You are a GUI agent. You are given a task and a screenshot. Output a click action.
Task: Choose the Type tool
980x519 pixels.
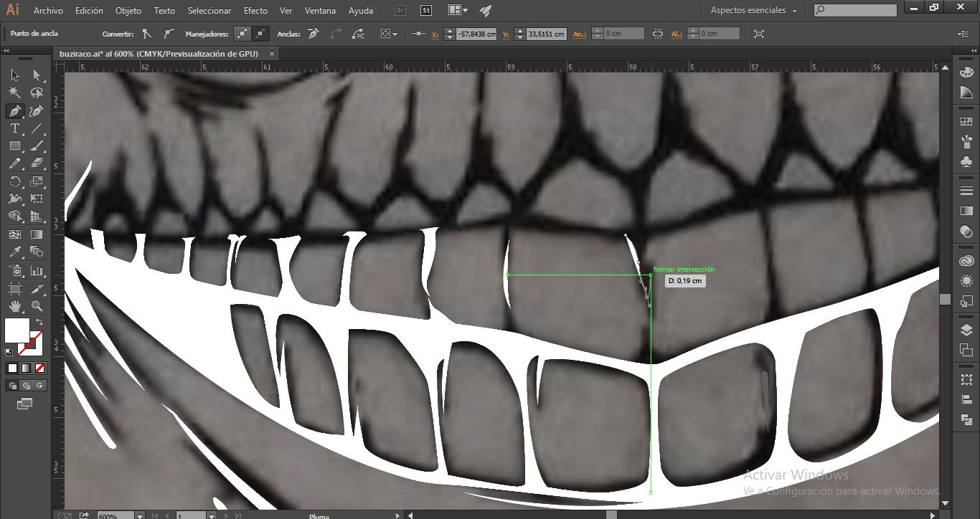point(14,128)
